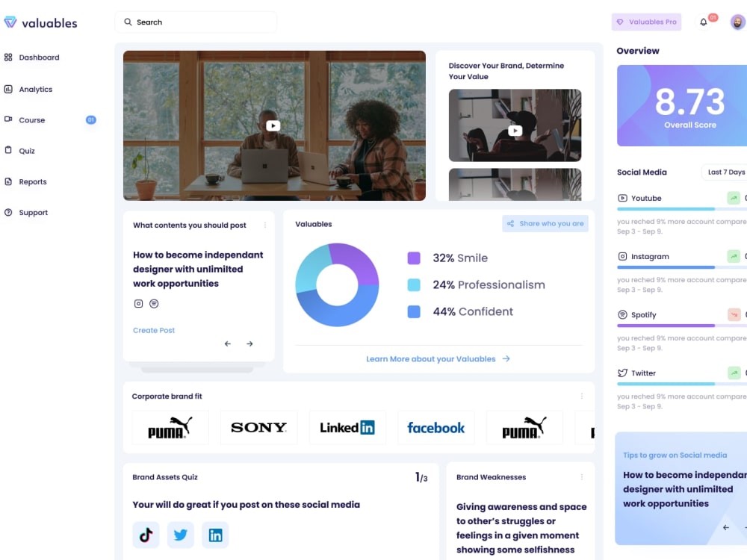The height and width of the screenshot is (560, 747).
Task: Open the second partially visible video thumbnail
Action: coord(515,184)
